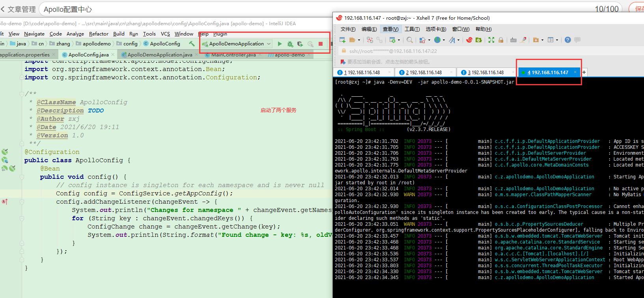Open Xshell help question mark icon
The width and height of the screenshot is (644, 298).
pyautogui.click(x=567, y=40)
